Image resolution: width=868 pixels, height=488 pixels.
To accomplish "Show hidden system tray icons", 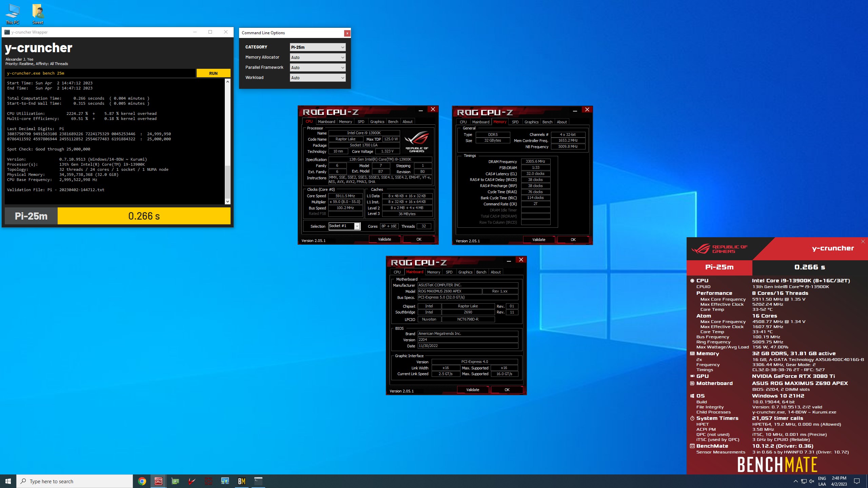I will pos(795,481).
